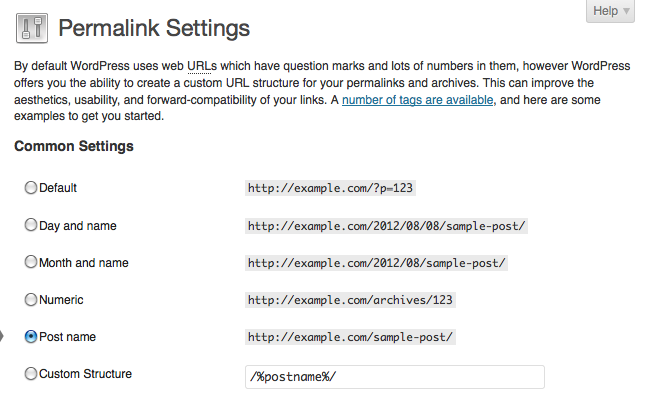650x401 pixels.
Task: Select the Month and name radio button
Action: tap(31, 263)
